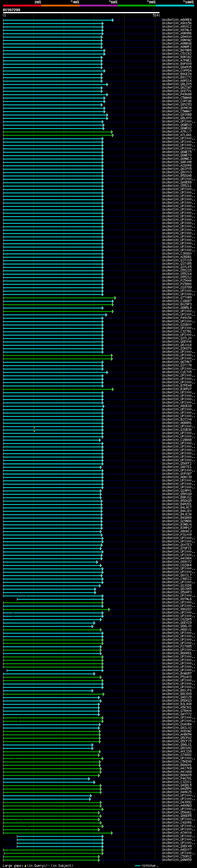Select hit UniRef100_B8RJG2
Screen dimensions: 197x868
click(x=177, y=497)
